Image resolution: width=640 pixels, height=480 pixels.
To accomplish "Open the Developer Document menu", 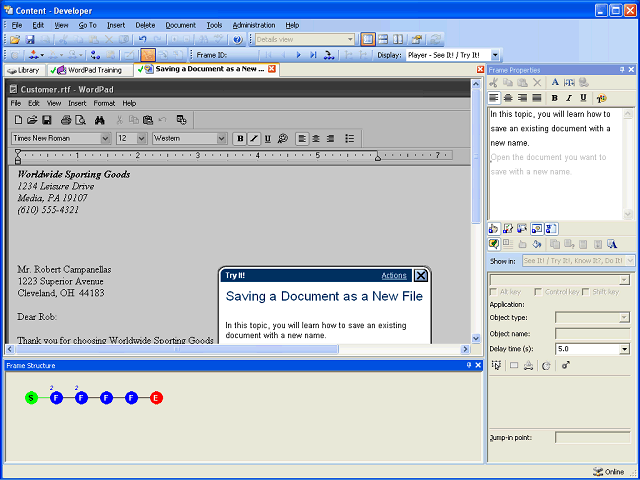I will pyautogui.click(x=180, y=25).
